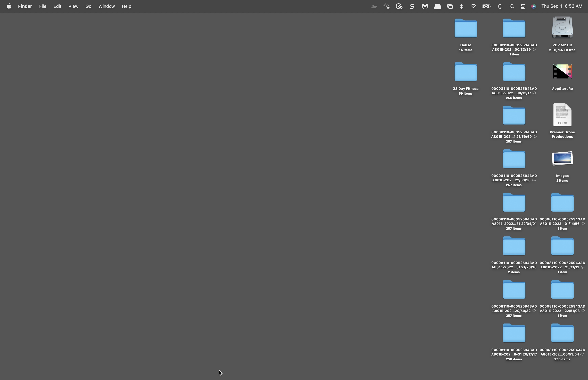Open Control Center toggles icon
This screenshot has height=380, width=588.
point(523,6)
